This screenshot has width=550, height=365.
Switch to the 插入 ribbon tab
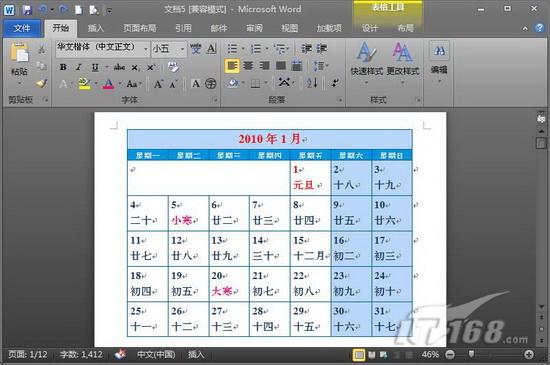[95, 28]
